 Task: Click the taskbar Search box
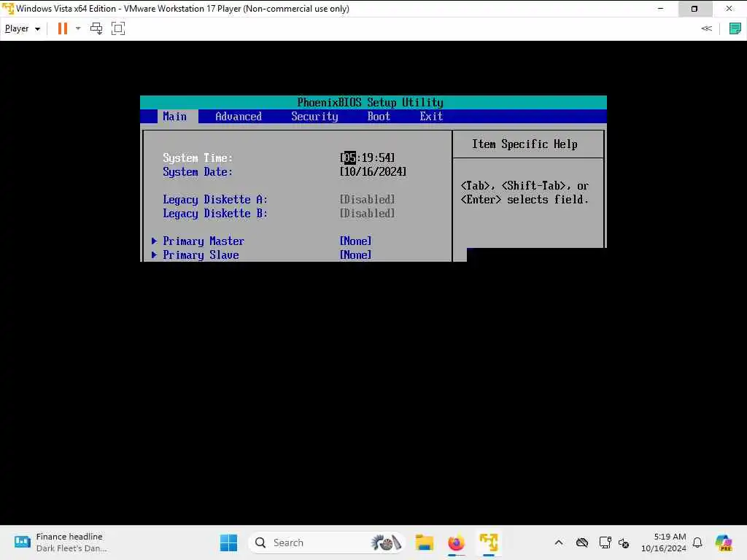327,542
